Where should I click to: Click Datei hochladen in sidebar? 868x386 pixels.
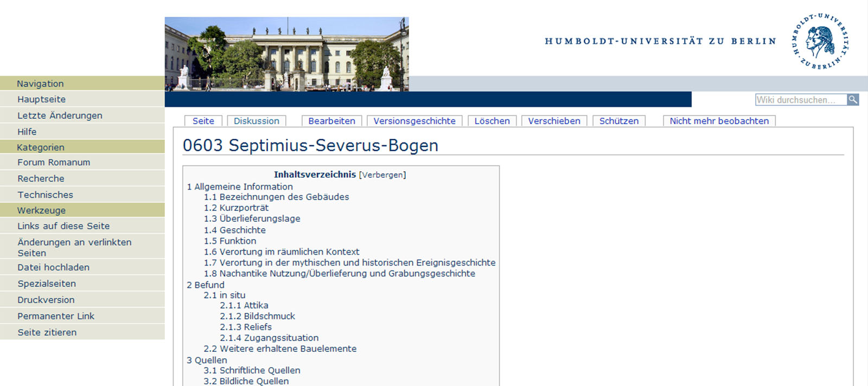tap(53, 267)
